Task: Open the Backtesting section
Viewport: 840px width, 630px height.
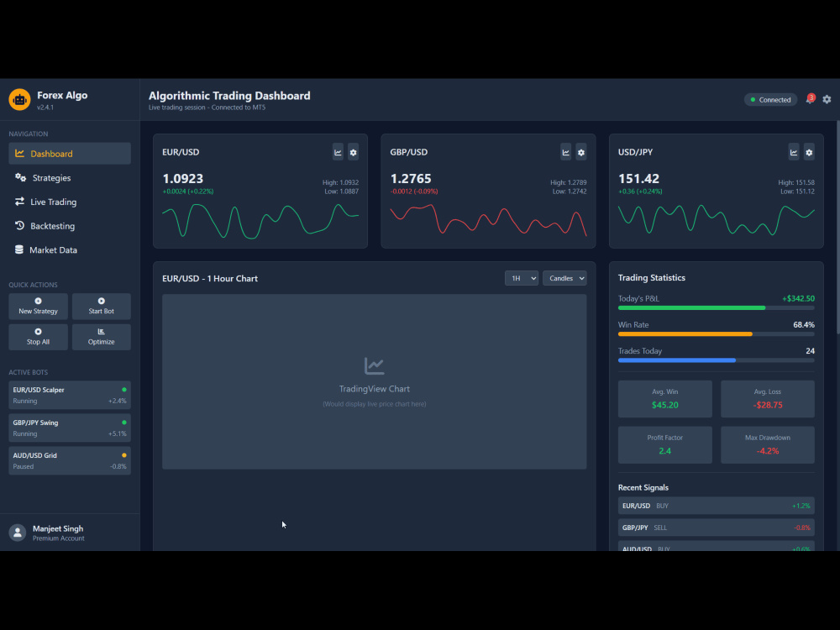Action: click(70, 226)
